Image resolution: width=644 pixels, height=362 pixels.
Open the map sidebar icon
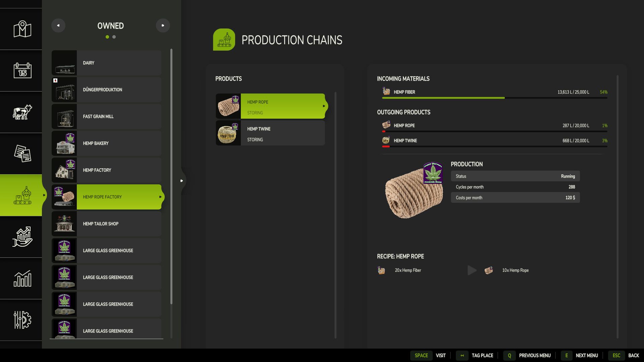point(22,29)
